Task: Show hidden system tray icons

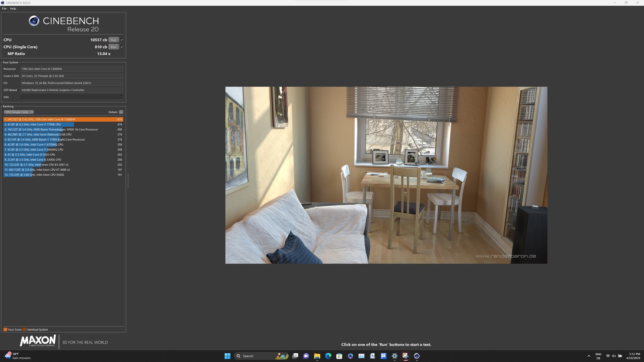Action: [x=589, y=356]
